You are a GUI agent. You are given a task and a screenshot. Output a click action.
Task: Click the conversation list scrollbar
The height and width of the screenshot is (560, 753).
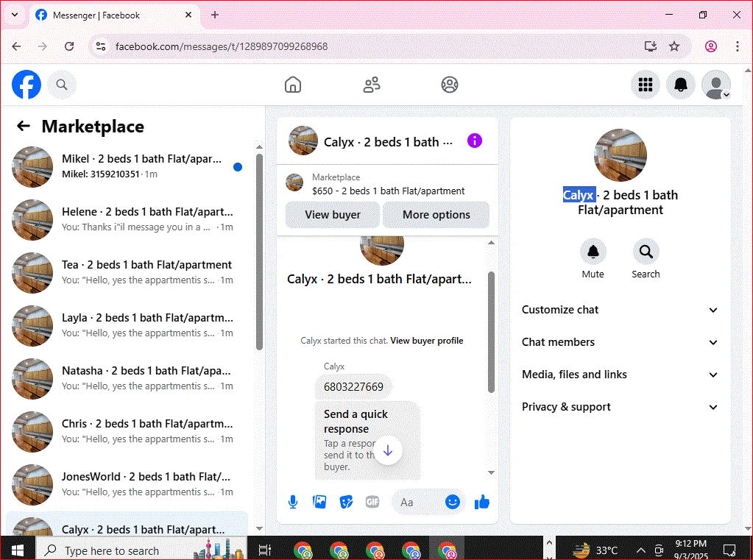point(259,252)
